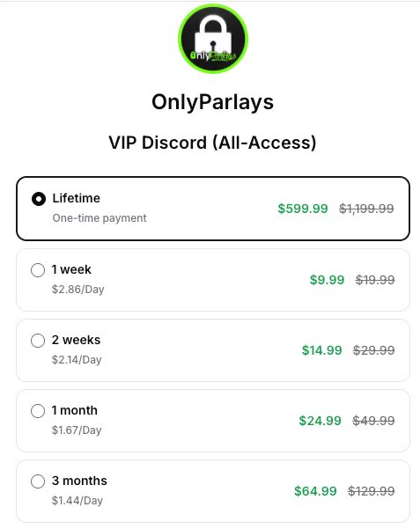Select the Lifetime radio button
Viewport: 420px width, 529px height.
point(39,199)
